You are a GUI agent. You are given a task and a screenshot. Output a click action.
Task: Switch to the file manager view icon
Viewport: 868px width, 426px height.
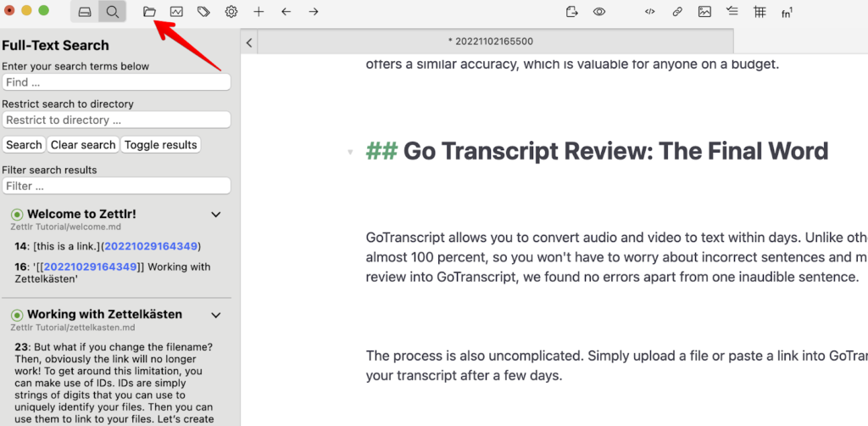pyautogui.click(x=85, y=12)
